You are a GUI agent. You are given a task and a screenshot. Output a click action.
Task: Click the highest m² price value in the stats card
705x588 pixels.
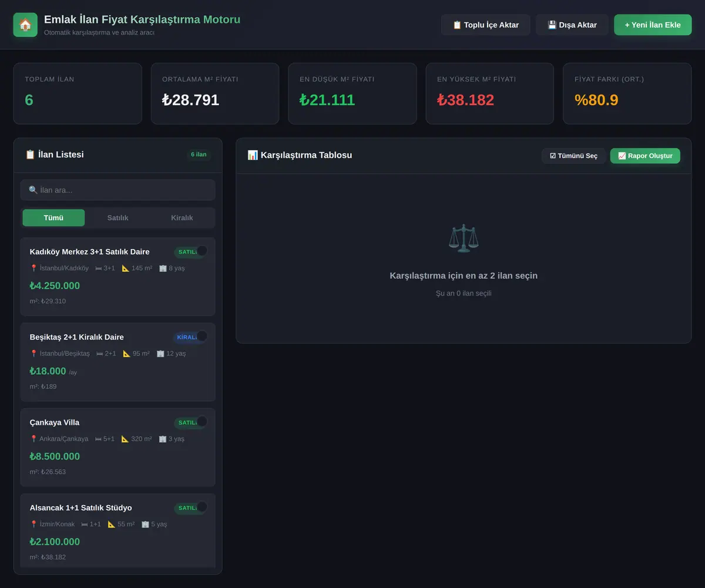point(465,100)
